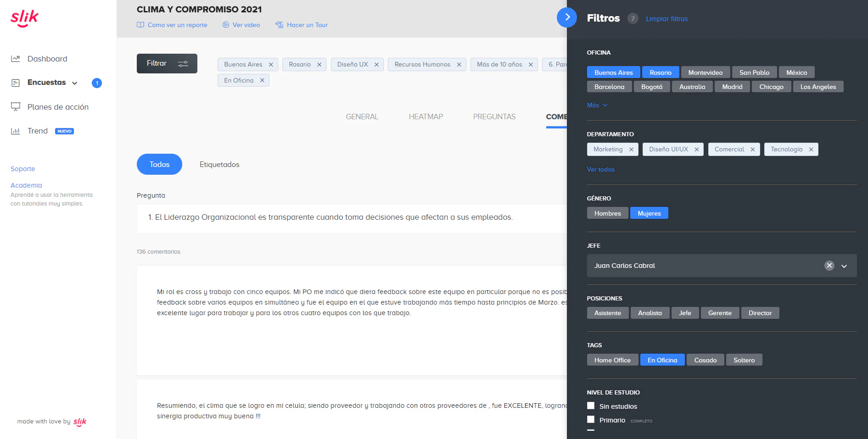The image size is (868, 439).
Task: Remove the Buenos Aires filter chip
Action: coord(271,65)
